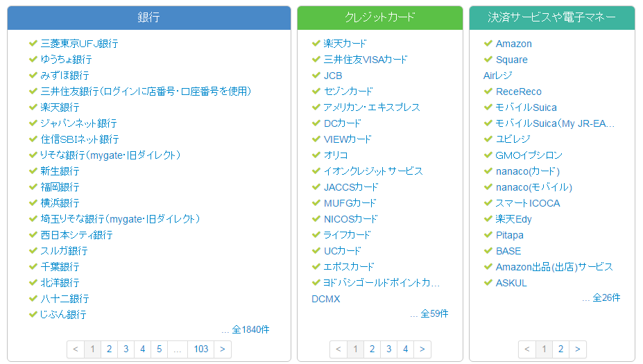Image resolution: width=643 pixels, height=364 pixels.
Task: Open Airレジ link
Action: point(498,76)
